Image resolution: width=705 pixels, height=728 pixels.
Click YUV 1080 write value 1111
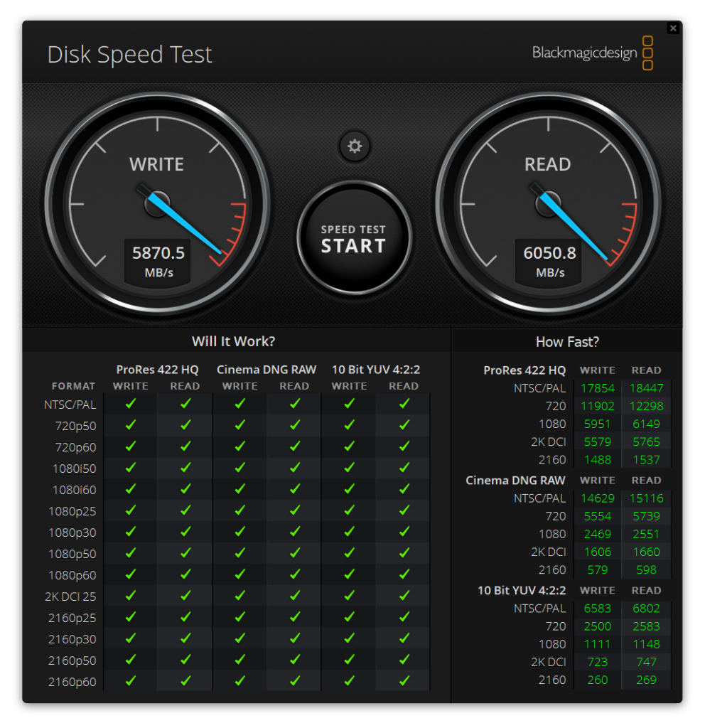[x=597, y=644]
